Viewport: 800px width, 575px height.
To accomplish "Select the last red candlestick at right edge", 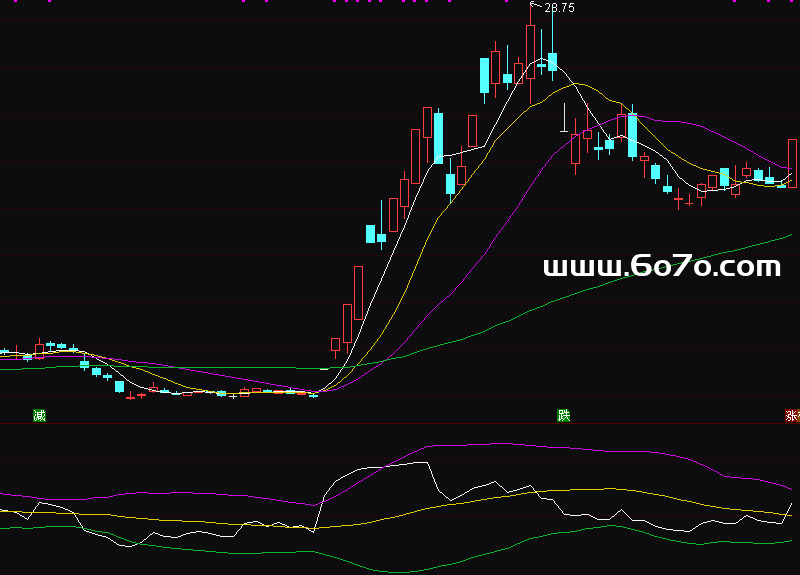I will 792,163.
